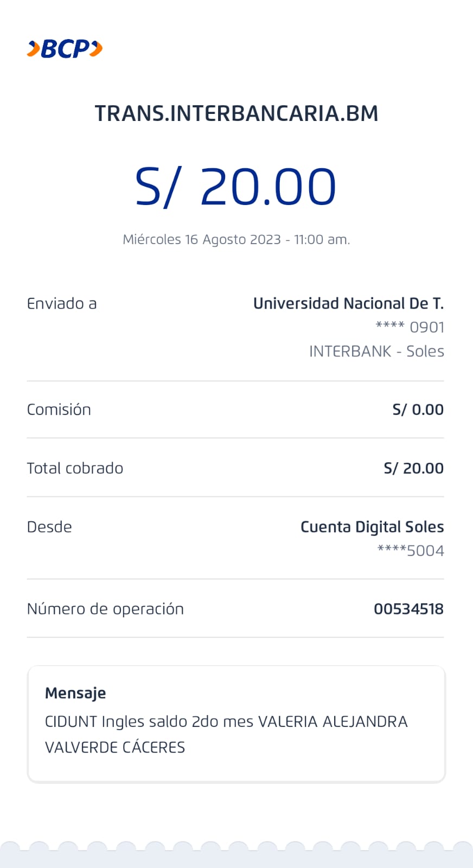Click the Mensaje heading
This screenshot has height=868, width=473.
tap(75, 693)
